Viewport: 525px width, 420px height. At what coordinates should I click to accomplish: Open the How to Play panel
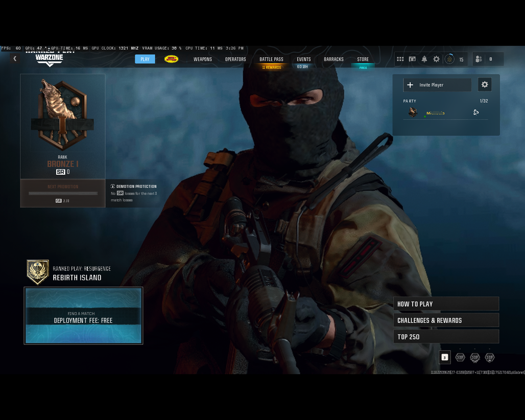point(446,304)
